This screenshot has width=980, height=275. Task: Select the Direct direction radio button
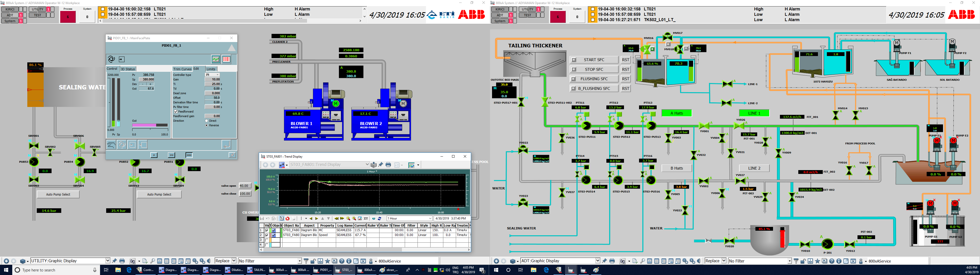coord(206,121)
